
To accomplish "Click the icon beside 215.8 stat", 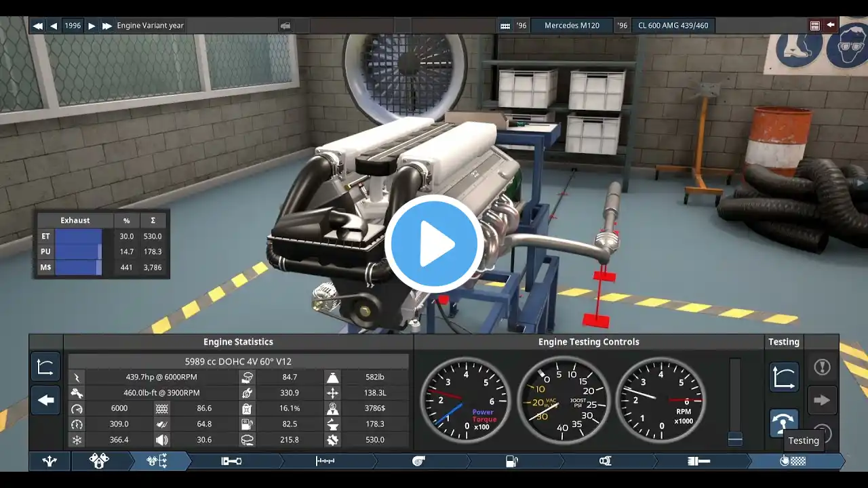I will point(248,439).
